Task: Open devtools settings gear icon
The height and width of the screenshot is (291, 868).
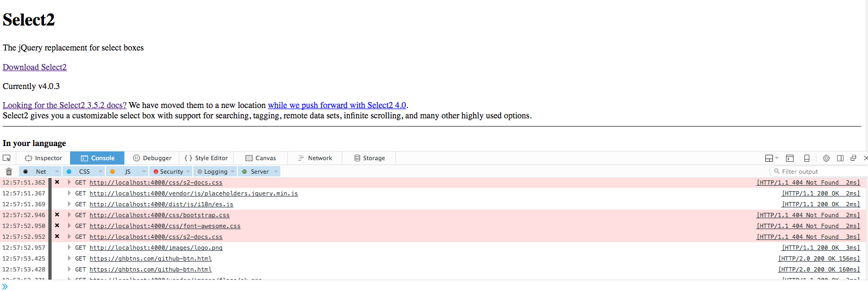Action: [x=826, y=158]
